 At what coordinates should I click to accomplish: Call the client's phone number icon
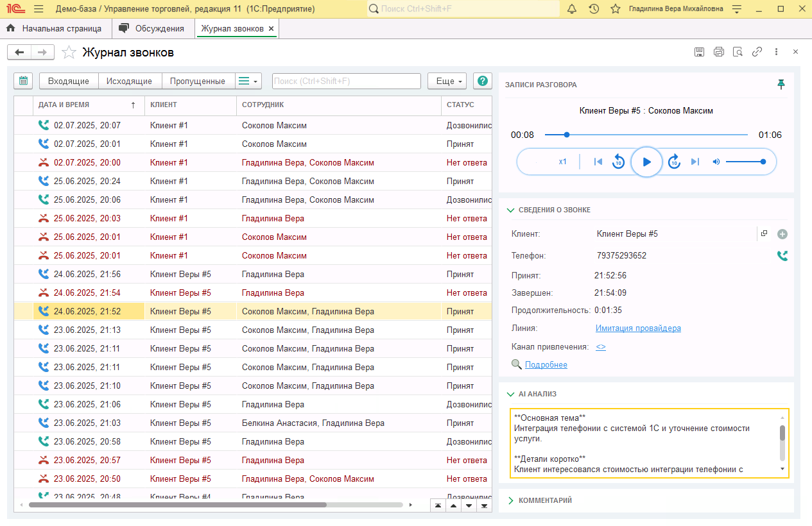782,256
